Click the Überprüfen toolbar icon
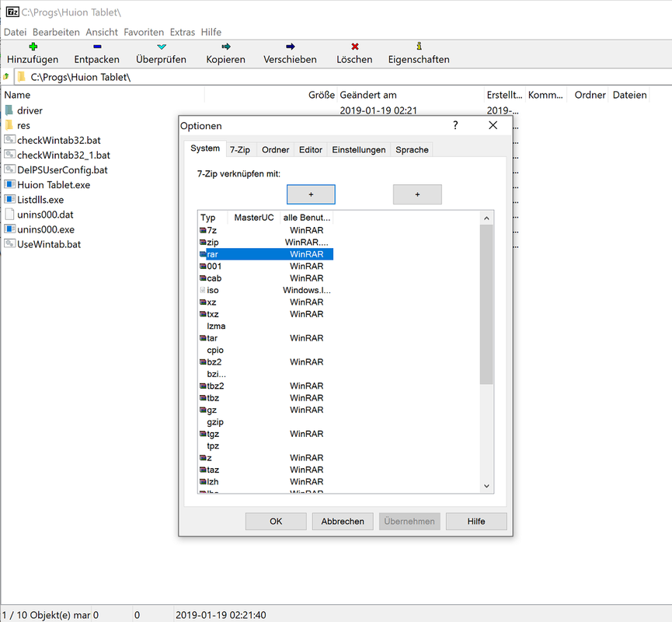The width and height of the screenshot is (672, 622). (161, 47)
